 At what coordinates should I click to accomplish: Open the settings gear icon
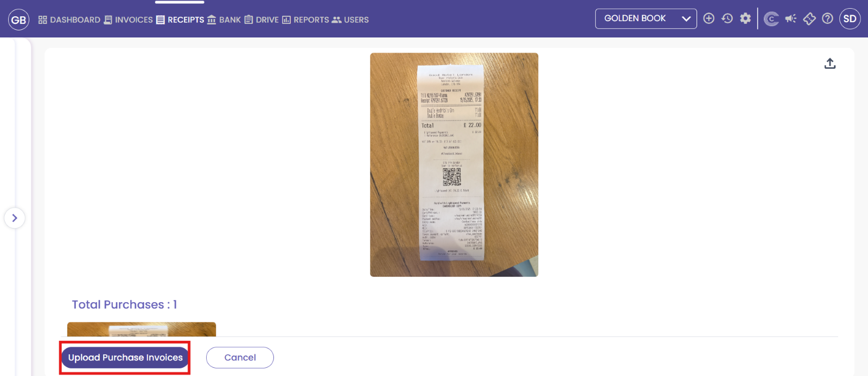pyautogui.click(x=745, y=18)
